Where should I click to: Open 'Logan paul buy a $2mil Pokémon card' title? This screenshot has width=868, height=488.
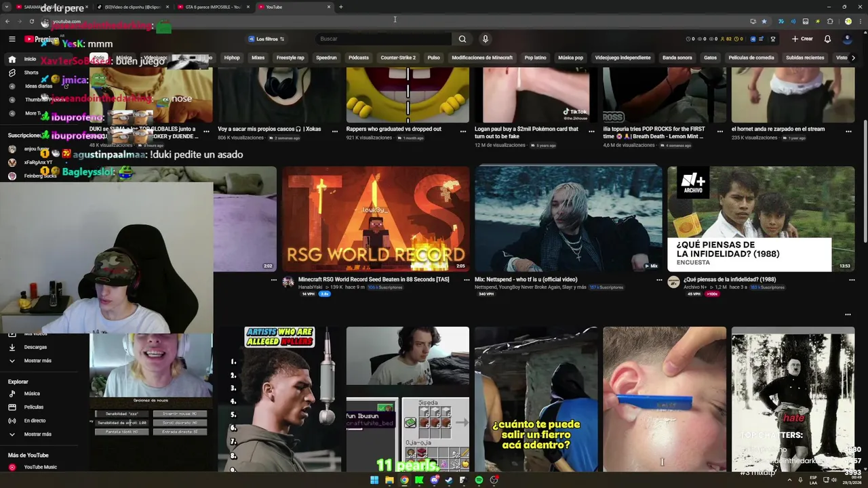tap(527, 132)
